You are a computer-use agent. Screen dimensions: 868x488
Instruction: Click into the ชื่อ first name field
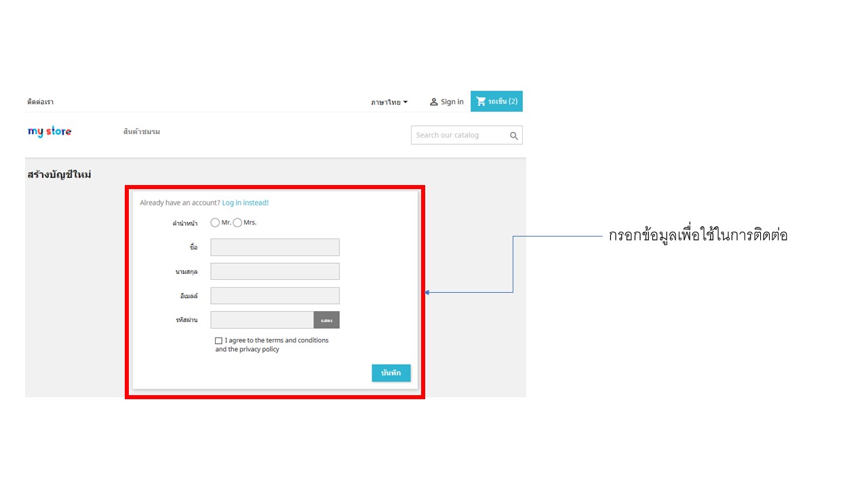(x=275, y=247)
